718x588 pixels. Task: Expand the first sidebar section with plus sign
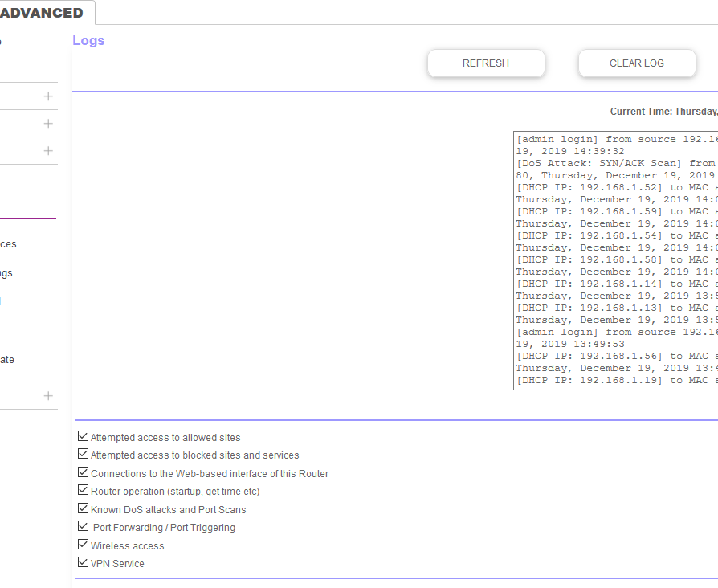pos(48,96)
